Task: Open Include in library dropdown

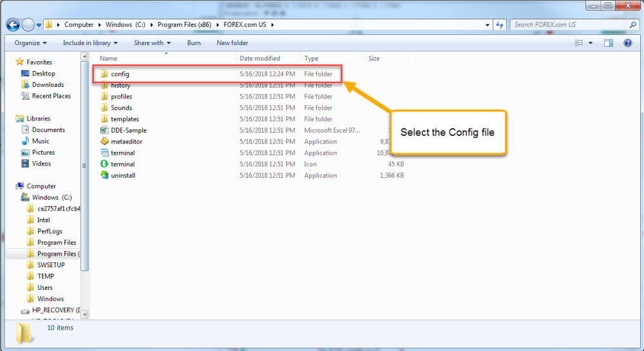Action: point(90,43)
